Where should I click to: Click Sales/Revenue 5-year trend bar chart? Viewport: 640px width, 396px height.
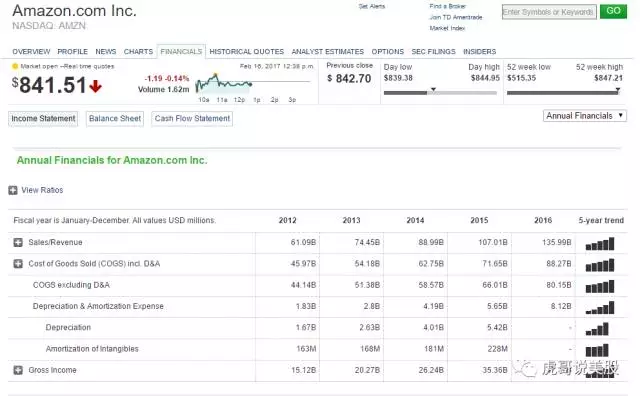pos(600,244)
